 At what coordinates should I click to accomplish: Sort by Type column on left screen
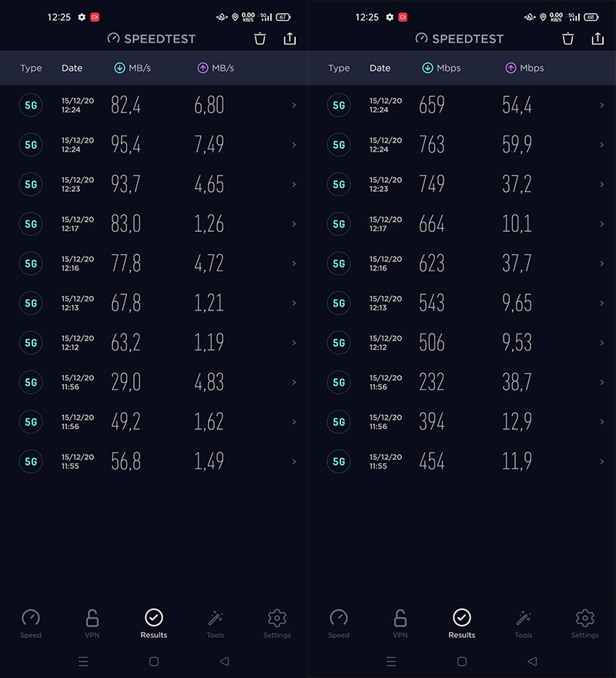click(31, 68)
